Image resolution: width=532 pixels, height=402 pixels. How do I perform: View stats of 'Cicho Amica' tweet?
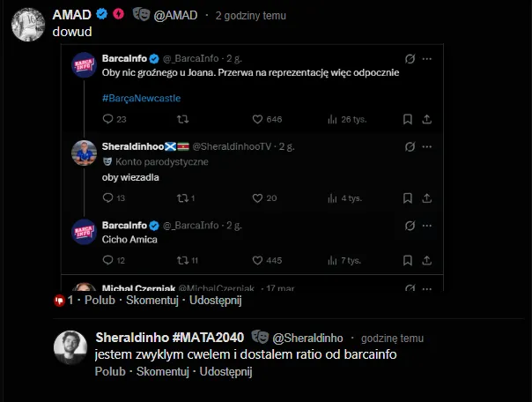[332, 260]
